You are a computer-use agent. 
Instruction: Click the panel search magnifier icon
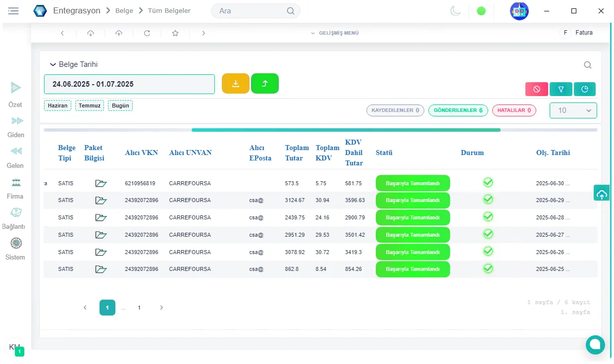[x=588, y=65]
